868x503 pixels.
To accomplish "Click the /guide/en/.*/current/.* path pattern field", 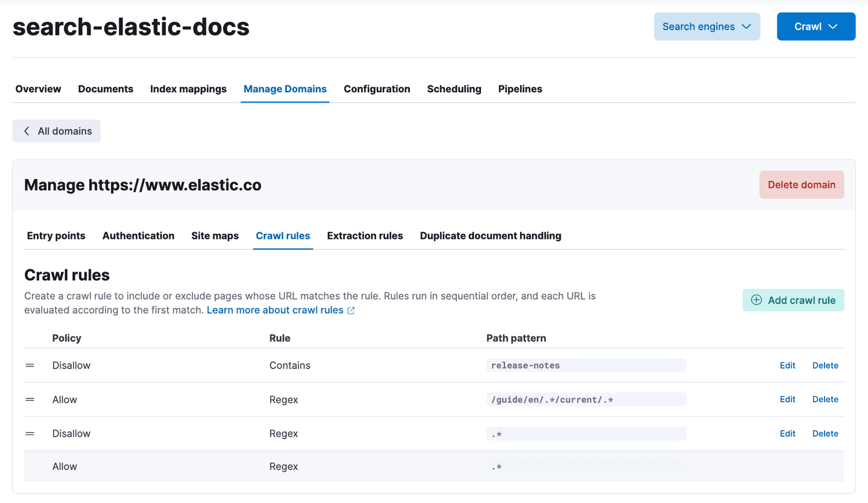I will 586,399.
